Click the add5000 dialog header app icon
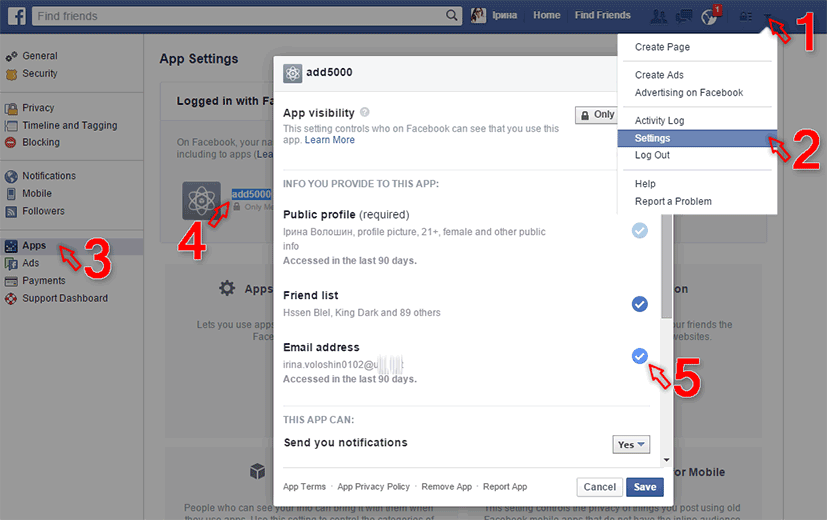 tap(293, 73)
